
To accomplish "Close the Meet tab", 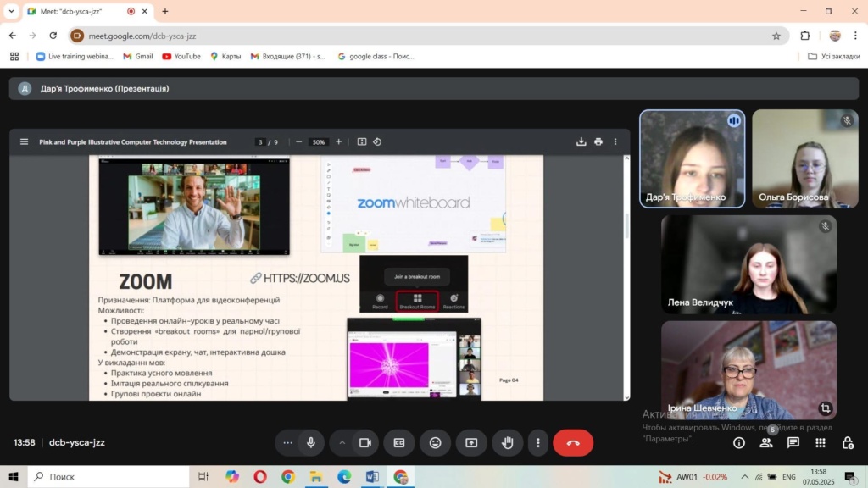I will click(144, 11).
